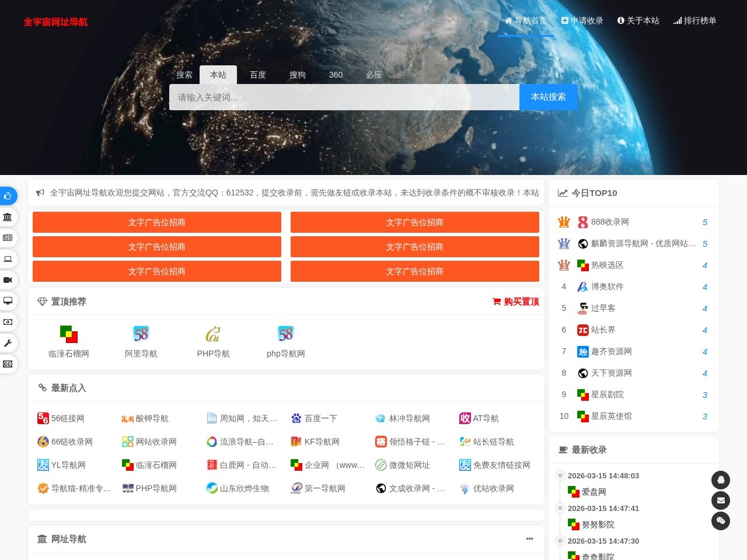Switch search source to 本站

coord(218,75)
